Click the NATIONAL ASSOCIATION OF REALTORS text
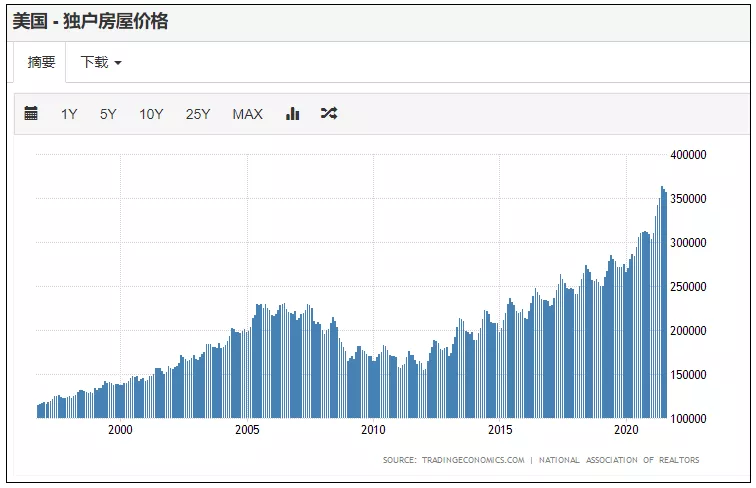756x488 pixels. click(x=619, y=460)
